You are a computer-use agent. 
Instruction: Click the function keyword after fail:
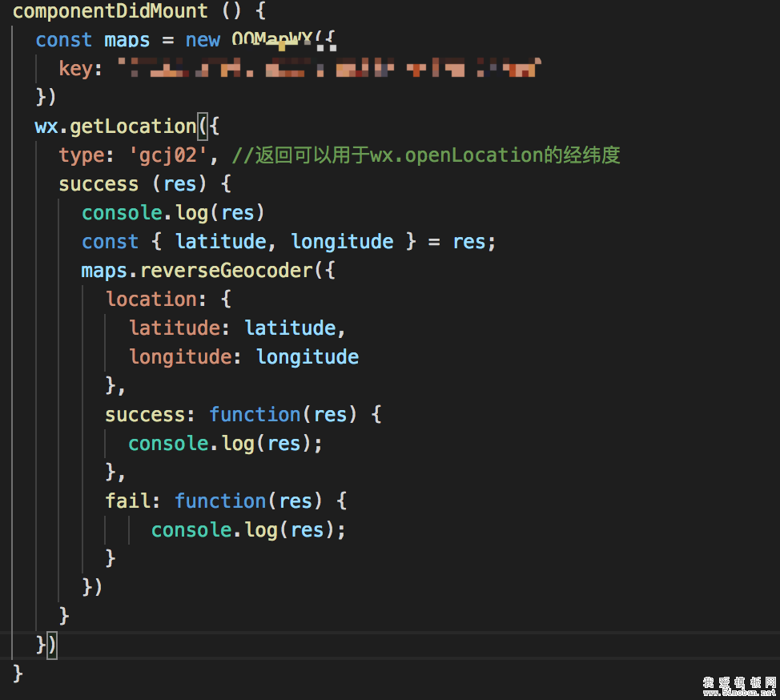(x=220, y=501)
